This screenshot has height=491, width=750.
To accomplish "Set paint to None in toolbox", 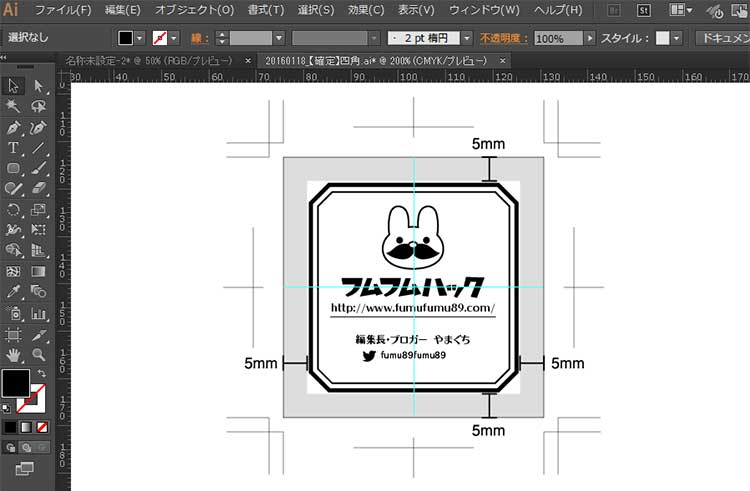I will point(41,427).
